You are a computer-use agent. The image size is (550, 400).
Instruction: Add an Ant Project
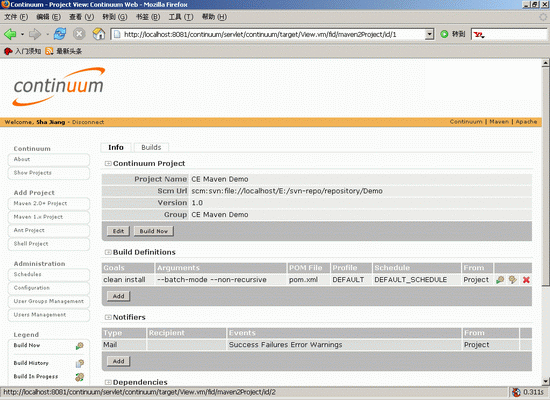coord(49,231)
